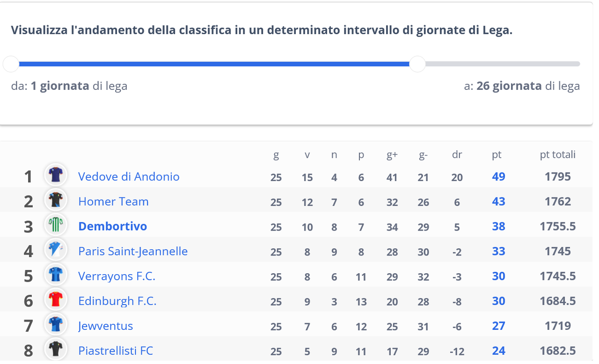Open the Verrayons F.C. team link

[117, 276]
